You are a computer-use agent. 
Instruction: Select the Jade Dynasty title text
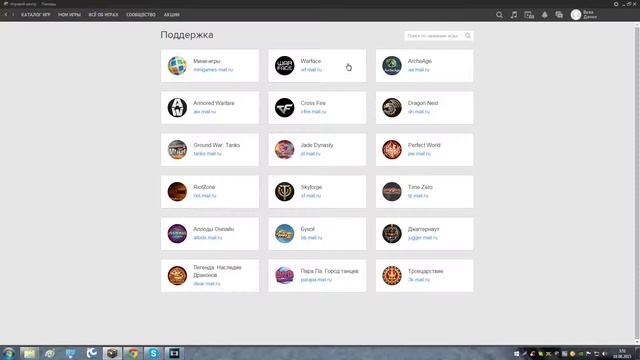(x=317, y=145)
